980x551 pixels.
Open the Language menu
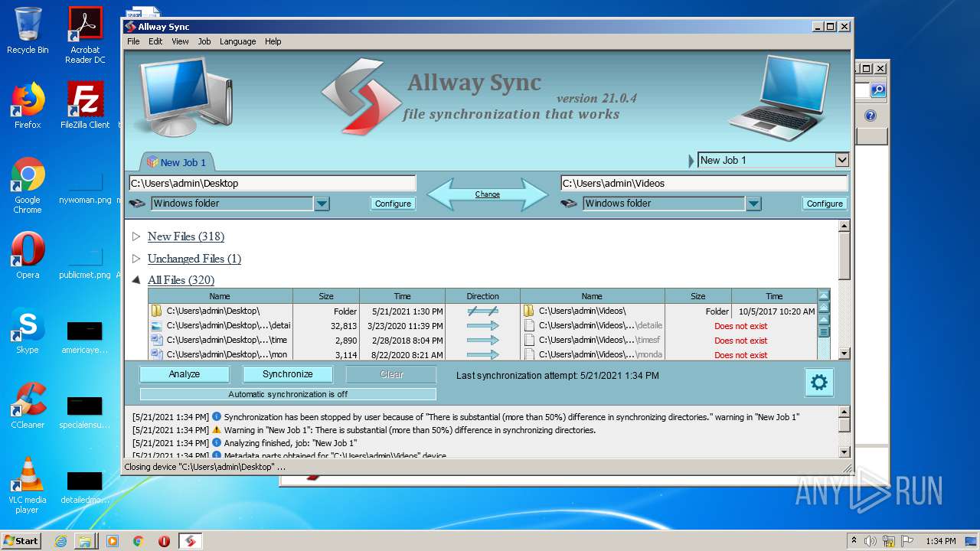(237, 41)
